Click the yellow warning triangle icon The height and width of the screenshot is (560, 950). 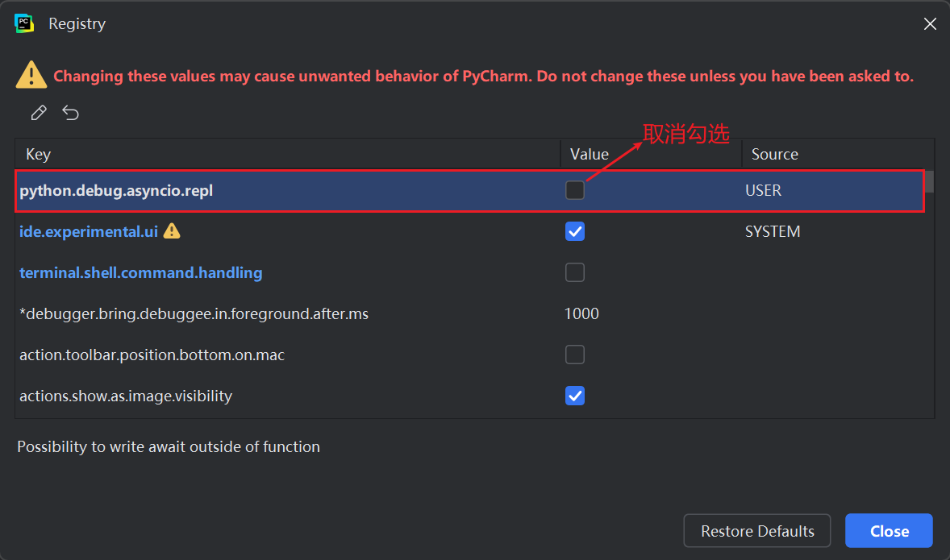point(31,75)
